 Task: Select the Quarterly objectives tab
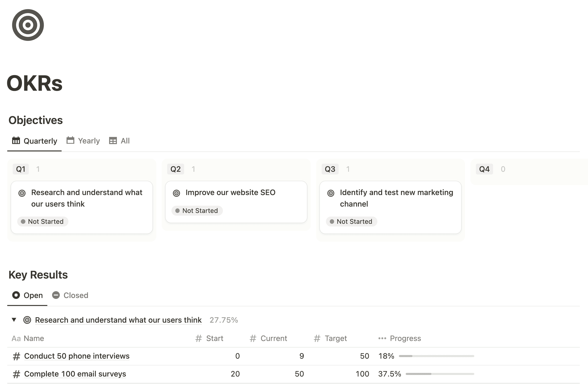34,141
